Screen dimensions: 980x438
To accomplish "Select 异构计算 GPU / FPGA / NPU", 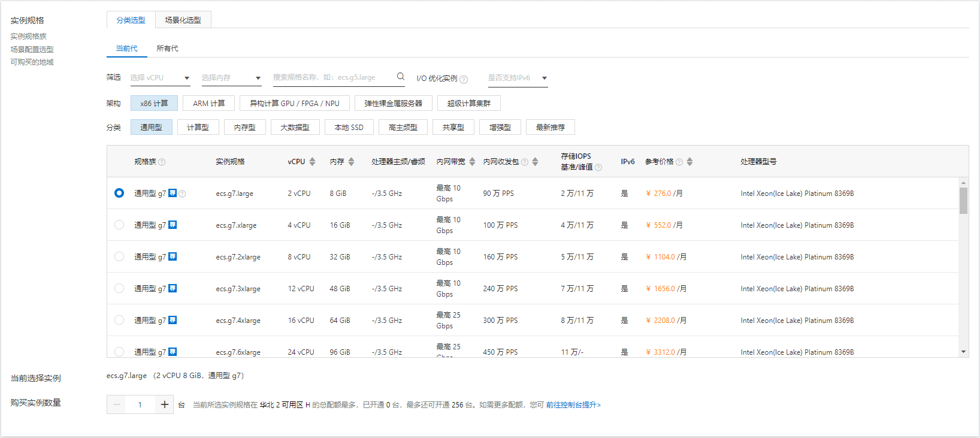I will [x=295, y=103].
